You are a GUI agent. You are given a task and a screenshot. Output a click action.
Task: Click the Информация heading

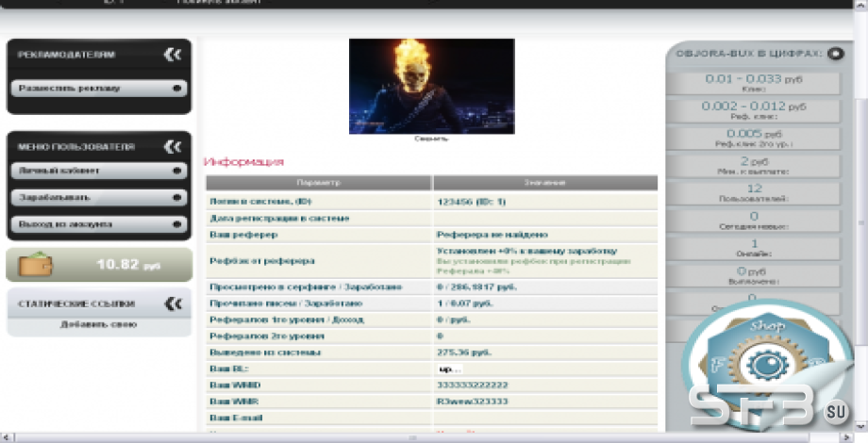(x=243, y=162)
